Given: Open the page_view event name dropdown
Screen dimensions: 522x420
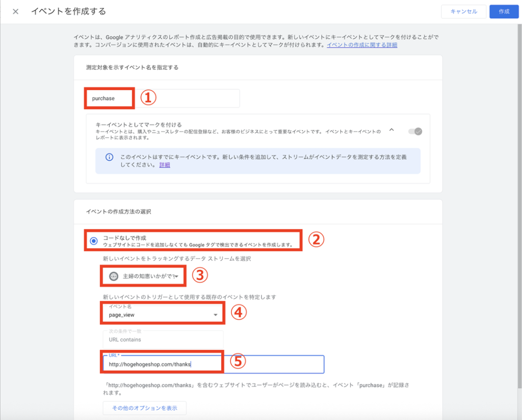Looking at the screenshot, I should pyautogui.click(x=163, y=315).
